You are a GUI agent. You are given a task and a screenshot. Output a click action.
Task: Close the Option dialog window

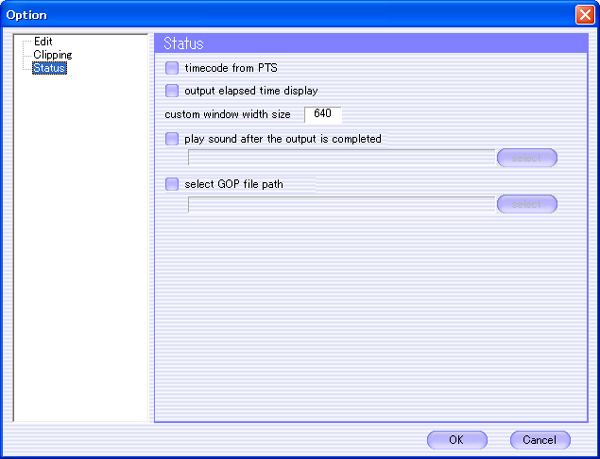[x=585, y=15]
